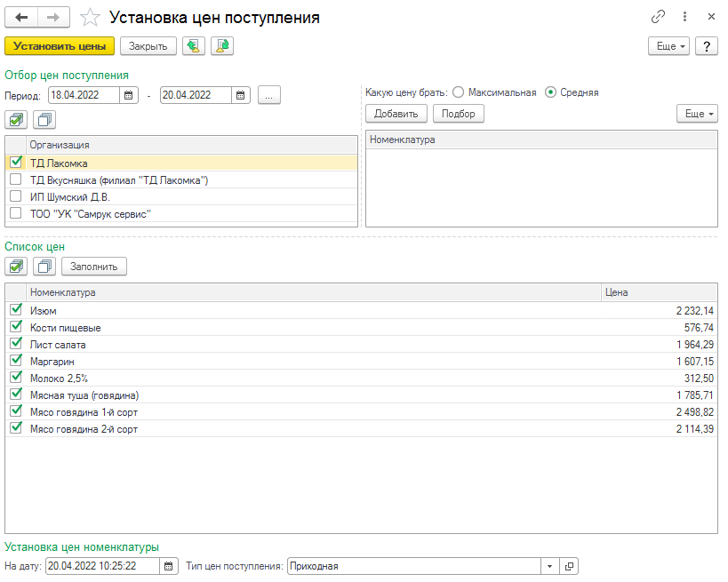
Task: Open calendar for period end date
Action: pyautogui.click(x=241, y=95)
